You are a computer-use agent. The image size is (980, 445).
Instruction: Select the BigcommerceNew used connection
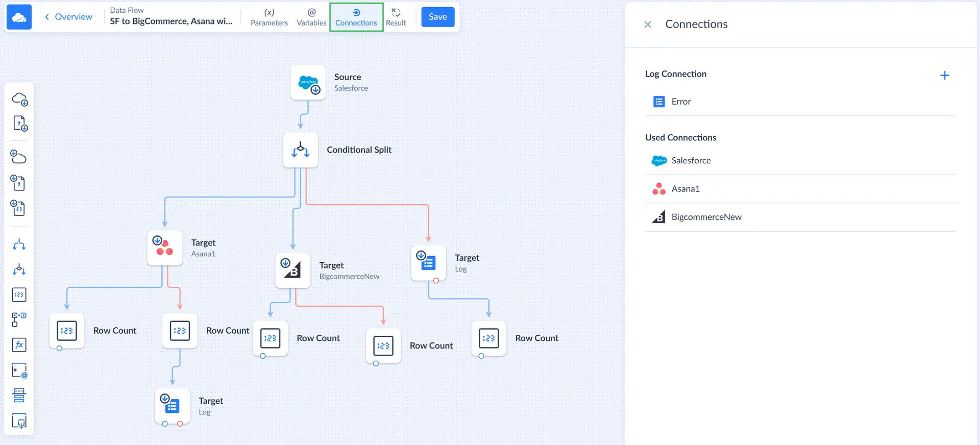coord(801,217)
